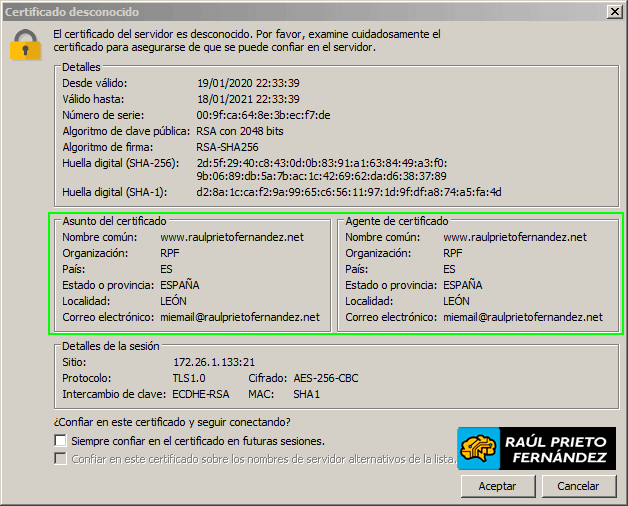Click the padlock warning icon
The image size is (628, 506).
click(x=26, y=45)
